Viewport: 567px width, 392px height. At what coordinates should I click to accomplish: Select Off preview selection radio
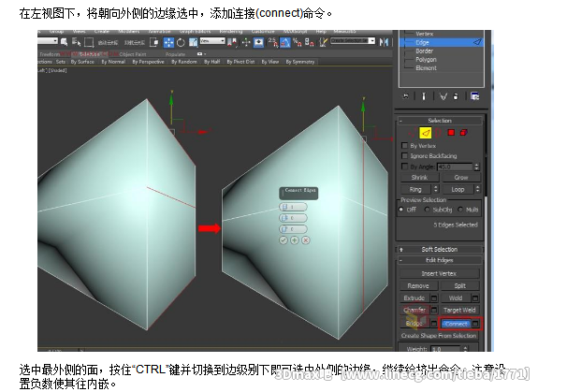401,210
